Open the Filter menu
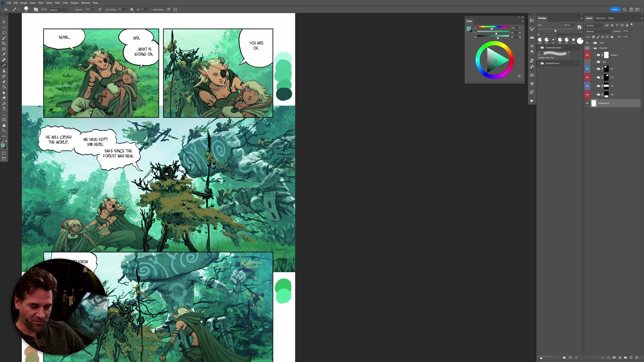This screenshot has width=644, height=362. [x=57, y=3]
